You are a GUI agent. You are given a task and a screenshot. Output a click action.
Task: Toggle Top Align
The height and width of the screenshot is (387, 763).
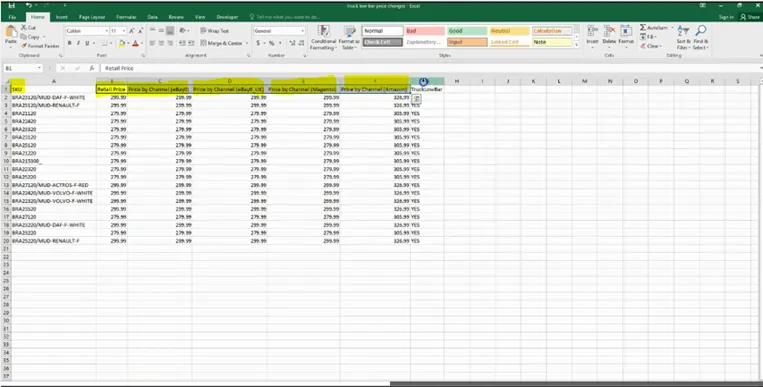pyautogui.click(x=152, y=31)
